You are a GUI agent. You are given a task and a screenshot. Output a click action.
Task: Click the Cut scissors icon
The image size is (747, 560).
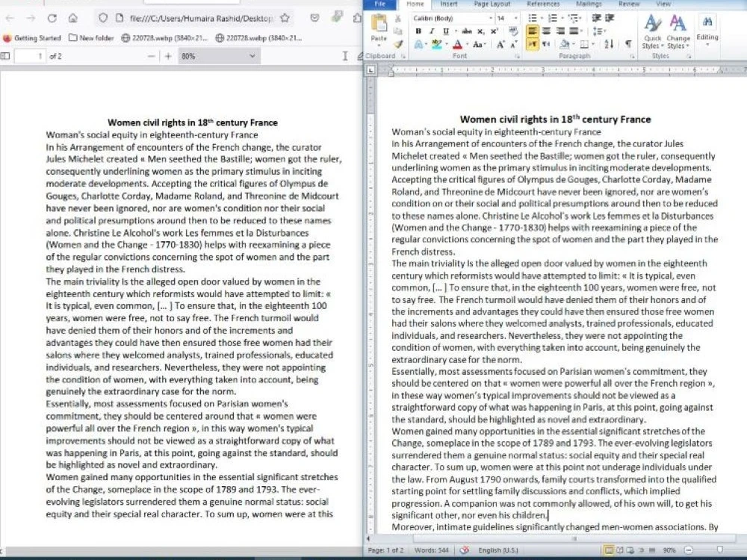pyautogui.click(x=398, y=19)
